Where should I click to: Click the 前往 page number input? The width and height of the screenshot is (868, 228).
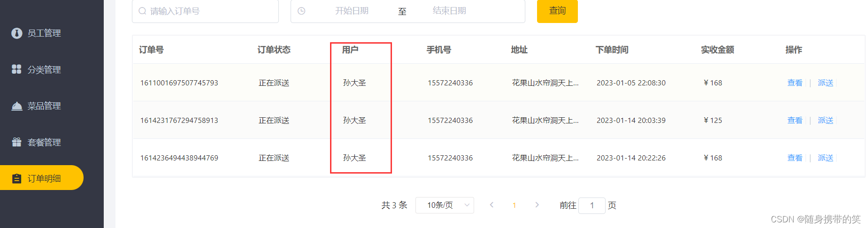pos(592,205)
